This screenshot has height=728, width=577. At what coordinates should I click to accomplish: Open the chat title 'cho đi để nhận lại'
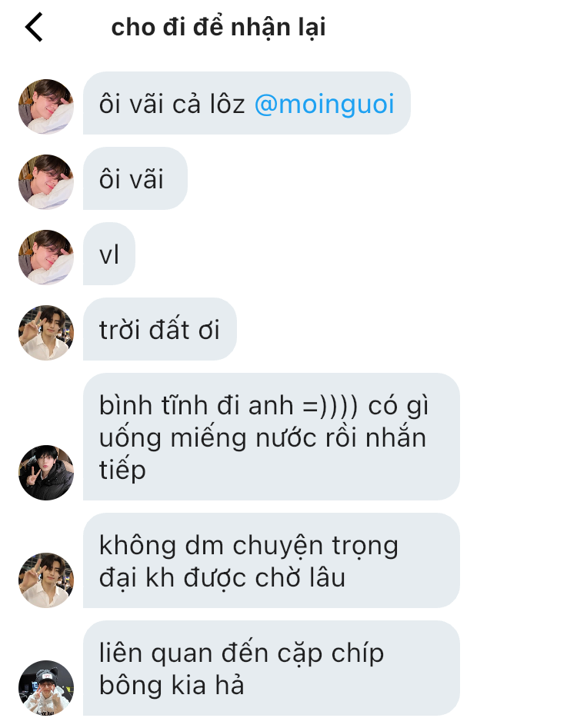tap(218, 27)
